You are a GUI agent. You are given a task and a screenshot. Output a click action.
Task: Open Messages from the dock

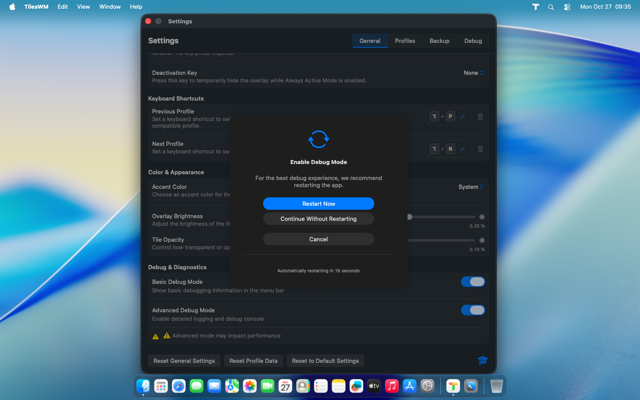click(x=196, y=386)
